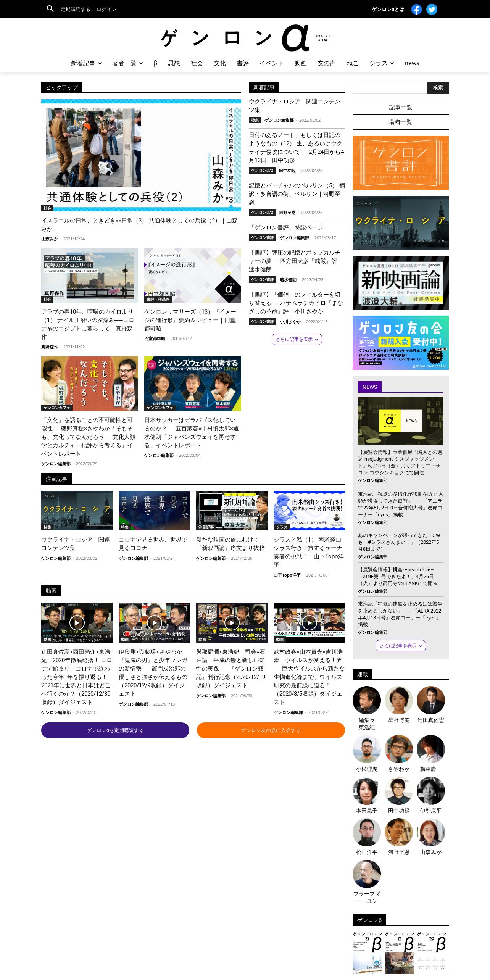Open the 新映画論 book banner

click(401, 283)
